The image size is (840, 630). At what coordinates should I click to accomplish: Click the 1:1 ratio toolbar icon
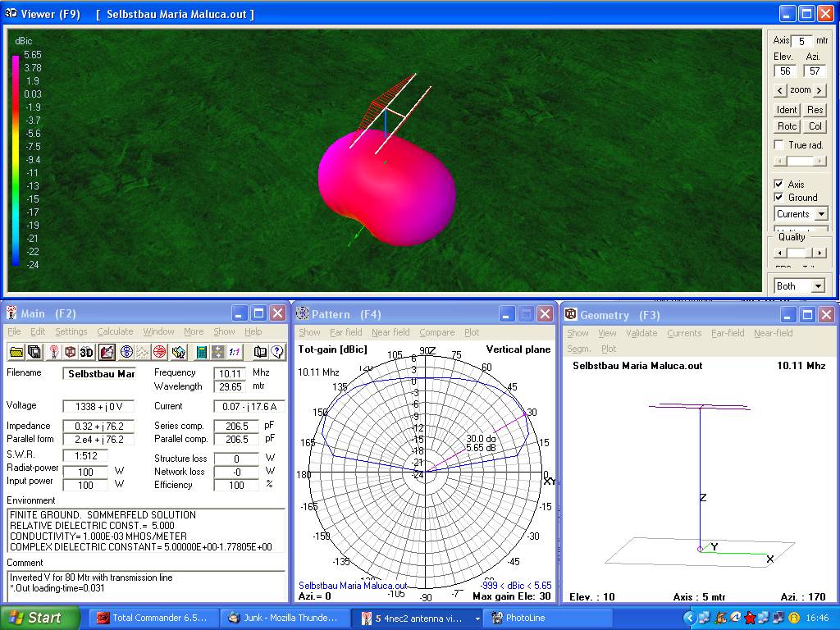tap(235, 352)
